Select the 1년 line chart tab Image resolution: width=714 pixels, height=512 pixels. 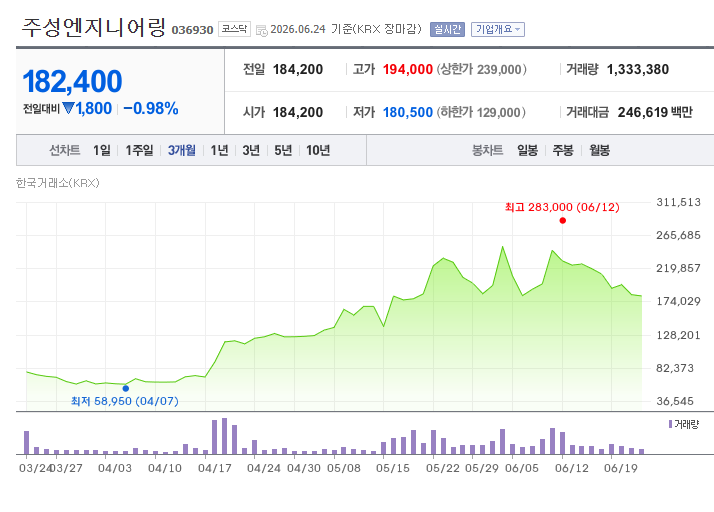(219, 150)
